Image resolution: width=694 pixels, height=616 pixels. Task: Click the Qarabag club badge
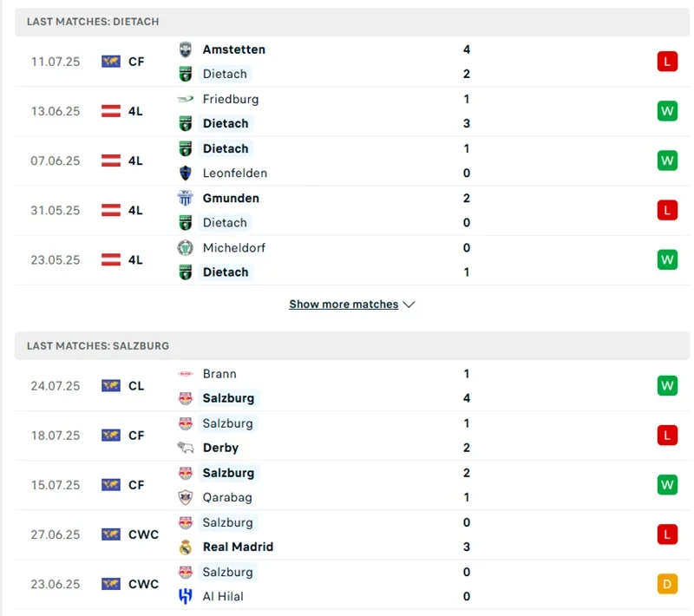(185, 497)
